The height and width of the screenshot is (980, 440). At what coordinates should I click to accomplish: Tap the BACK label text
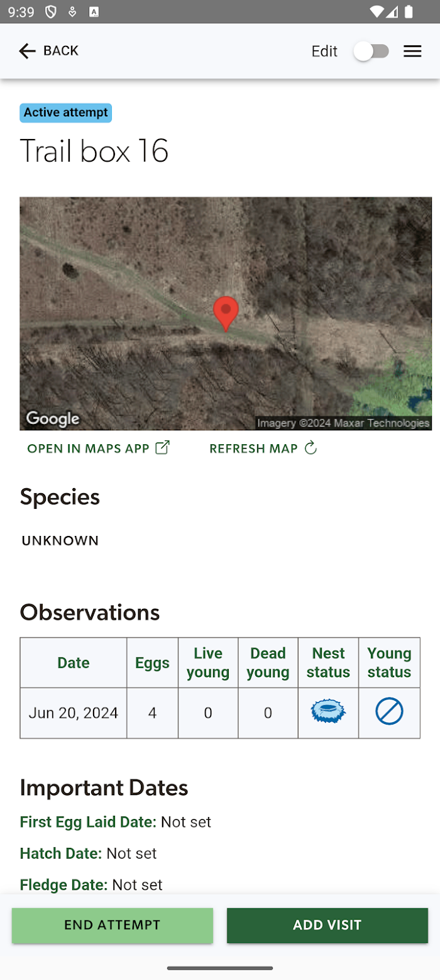[x=61, y=51]
